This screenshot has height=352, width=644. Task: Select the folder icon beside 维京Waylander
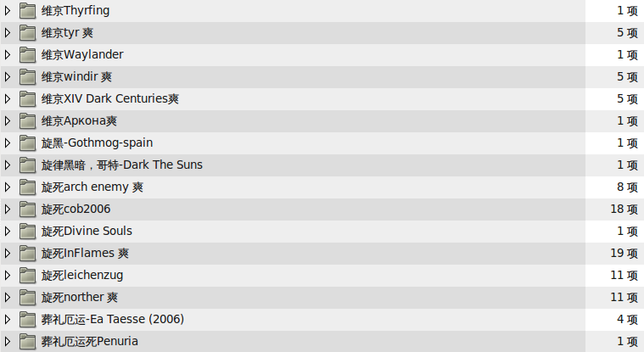point(27,54)
